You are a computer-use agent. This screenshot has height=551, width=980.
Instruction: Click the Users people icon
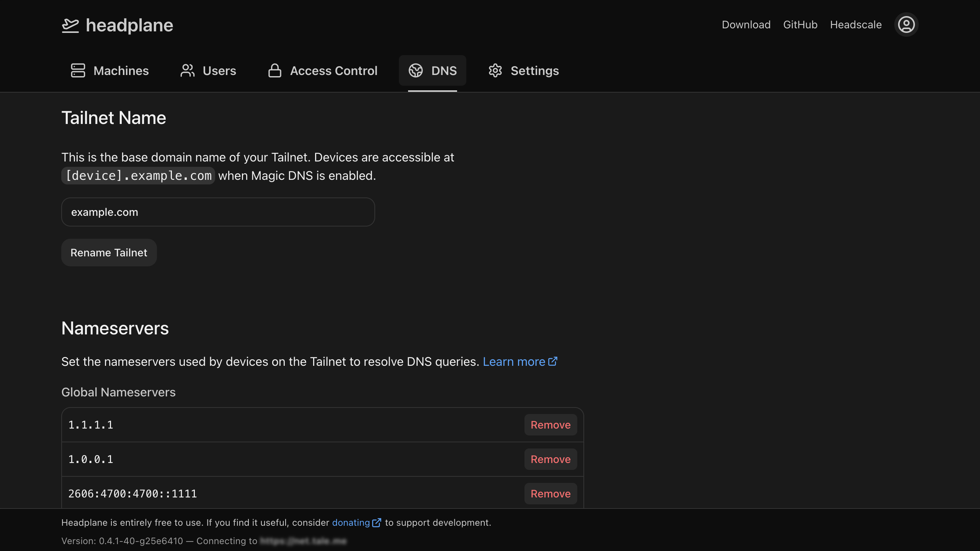tap(188, 70)
